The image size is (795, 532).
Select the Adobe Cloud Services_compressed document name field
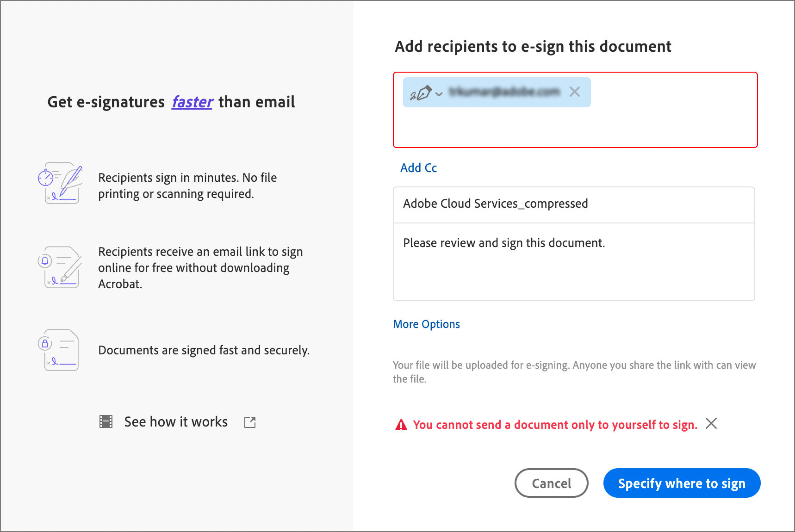pos(495,204)
